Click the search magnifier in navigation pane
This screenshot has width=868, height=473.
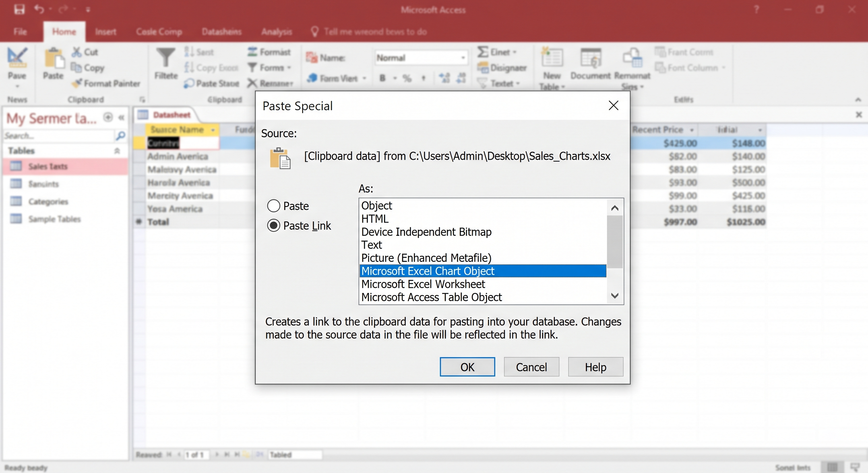(121, 136)
